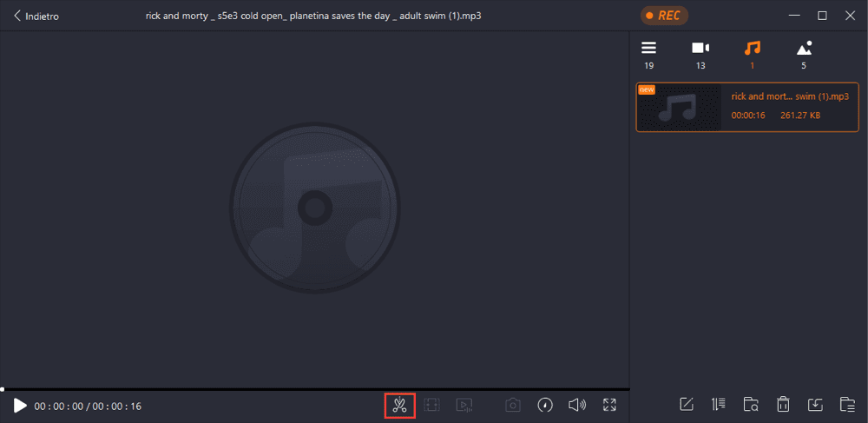Viewport: 868px width, 423px height.
Task: Switch to the video recordings tab
Action: (x=700, y=55)
